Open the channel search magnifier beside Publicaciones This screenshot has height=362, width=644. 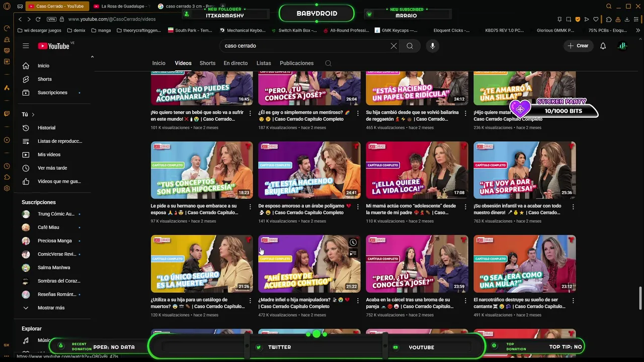tap(328, 63)
